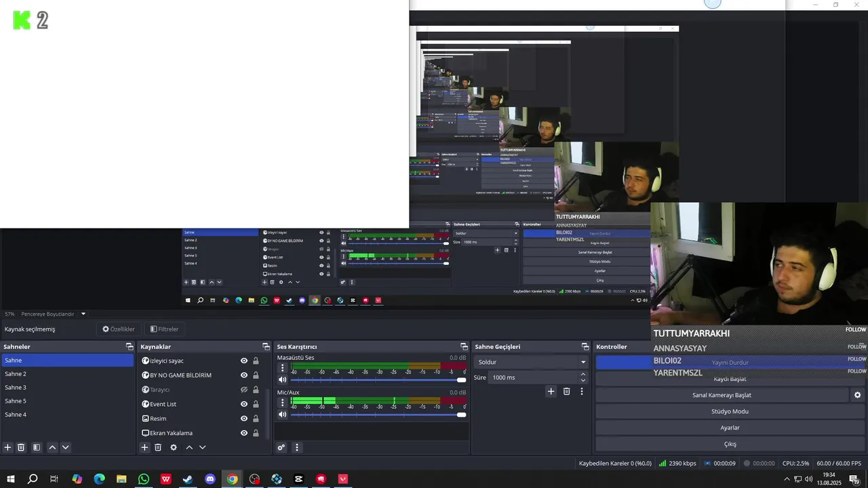Open Soldur transition dropdown

[x=531, y=362]
